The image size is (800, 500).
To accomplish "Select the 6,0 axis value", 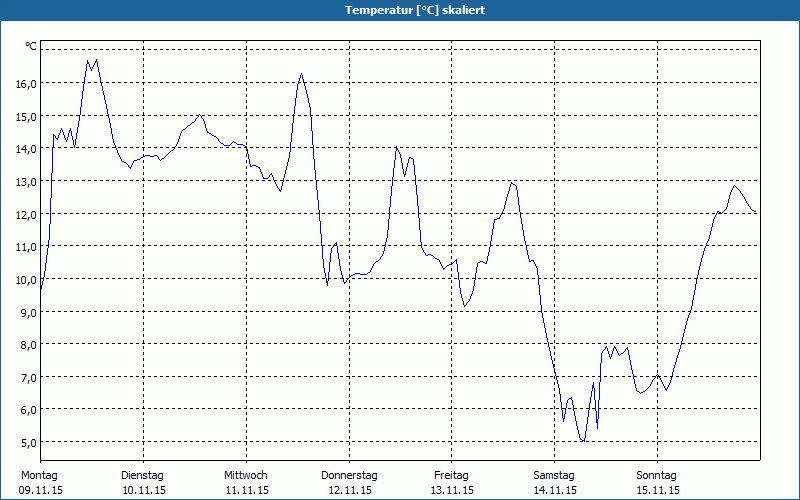I will click(x=28, y=410).
